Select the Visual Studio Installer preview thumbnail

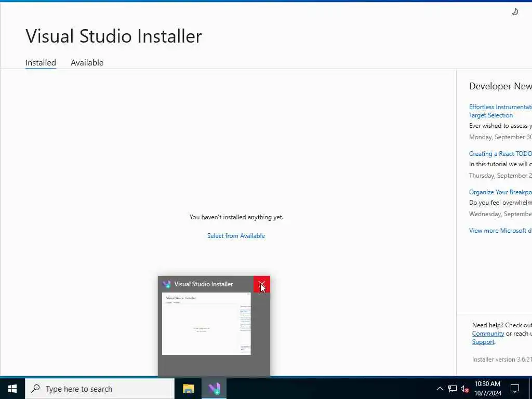click(206, 324)
